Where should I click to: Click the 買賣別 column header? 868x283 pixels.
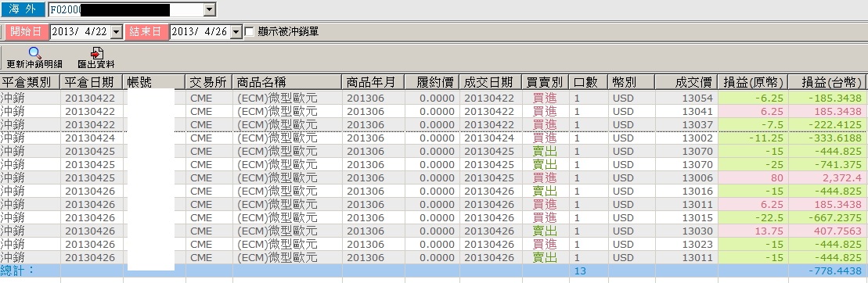[546, 83]
